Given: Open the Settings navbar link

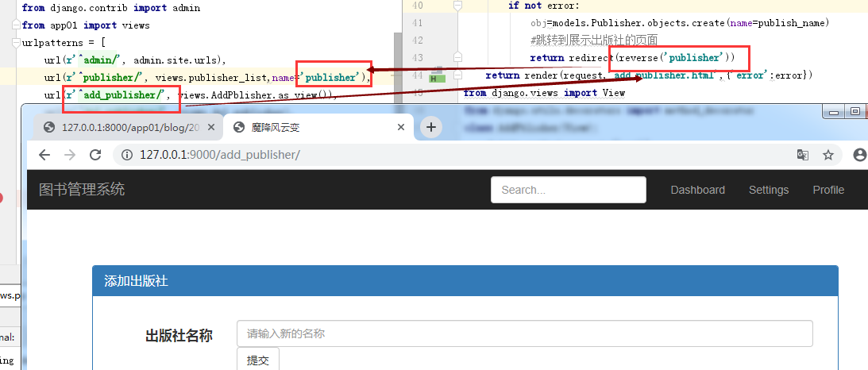Looking at the screenshot, I should click(769, 190).
